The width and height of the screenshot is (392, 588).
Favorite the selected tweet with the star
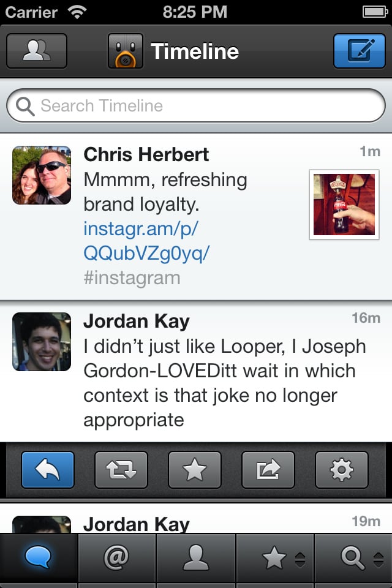coord(195,470)
